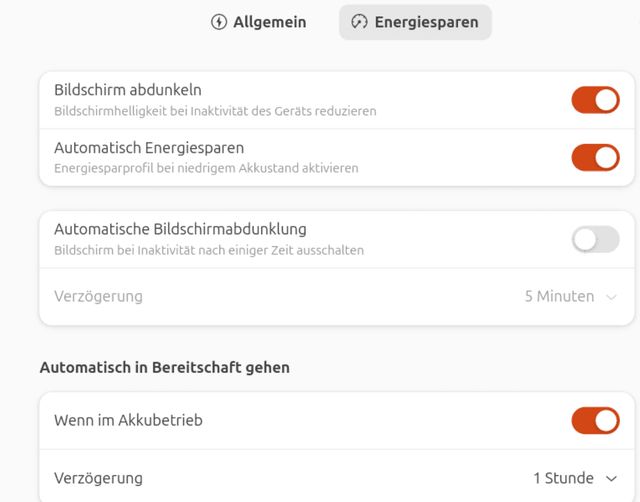Image resolution: width=640 pixels, height=502 pixels.
Task: Click the Wenn im Akkubetrieb row label
Action: [128, 421]
